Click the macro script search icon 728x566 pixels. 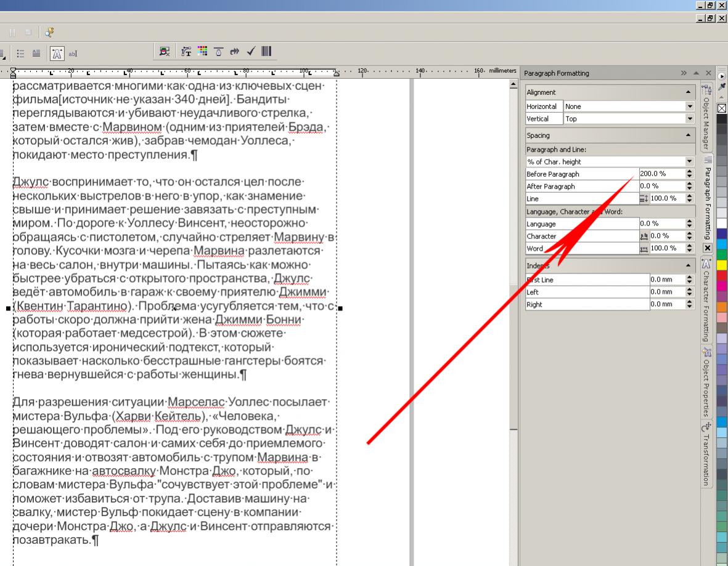click(x=49, y=32)
